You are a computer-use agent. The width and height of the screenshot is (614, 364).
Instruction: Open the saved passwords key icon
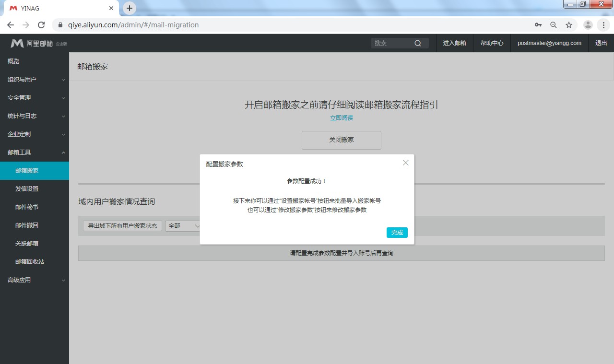[x=538, y=25]
